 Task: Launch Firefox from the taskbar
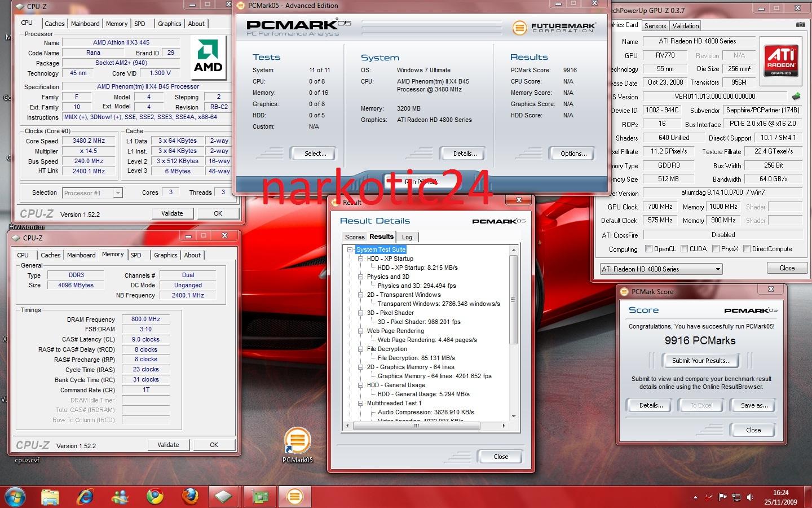[x=190, y=497]
